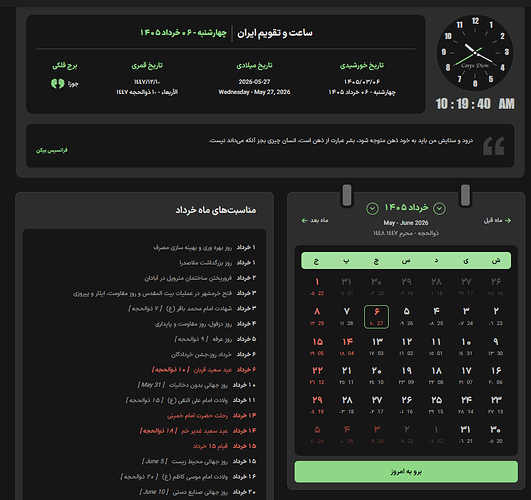The width and height of the screenshot is (531, 500).
Task: Go to previous month via ماه قبل arrow
Action: tap(497, 221)
